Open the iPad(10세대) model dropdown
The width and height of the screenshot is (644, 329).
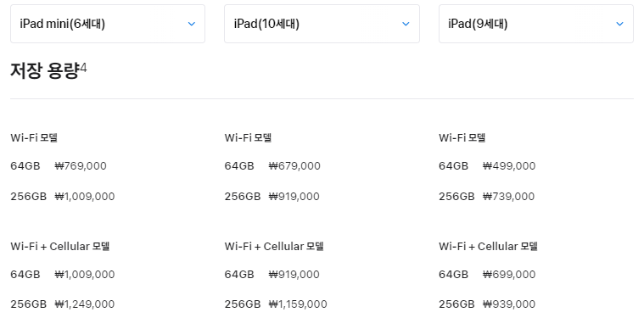coord(322,24)
